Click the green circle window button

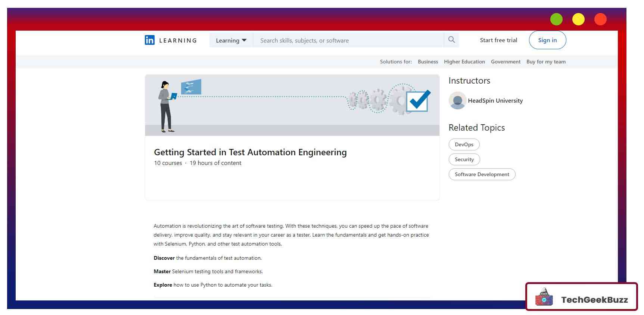tap(556, 19)
